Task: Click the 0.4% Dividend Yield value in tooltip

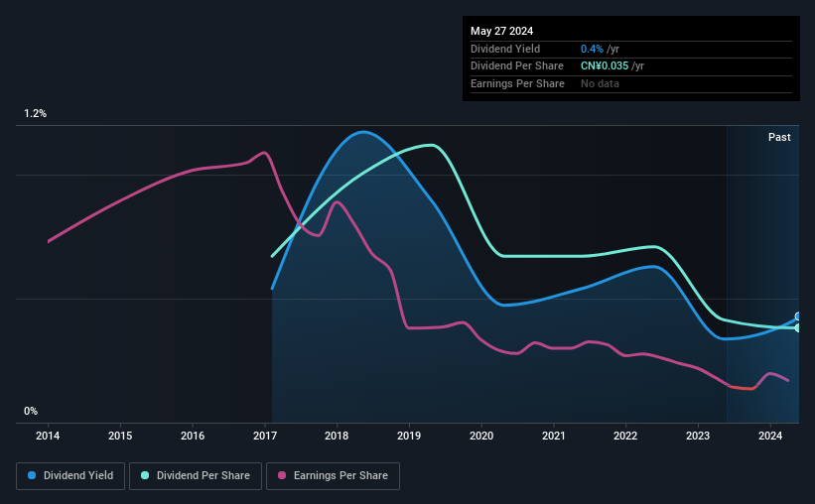Action: pyautogui.click(x=592, y=49)
